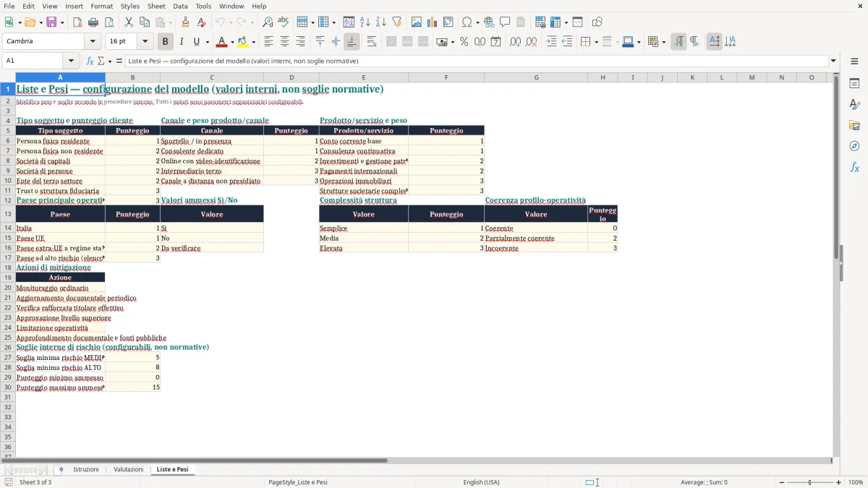Select row header 13

[7, 214]
